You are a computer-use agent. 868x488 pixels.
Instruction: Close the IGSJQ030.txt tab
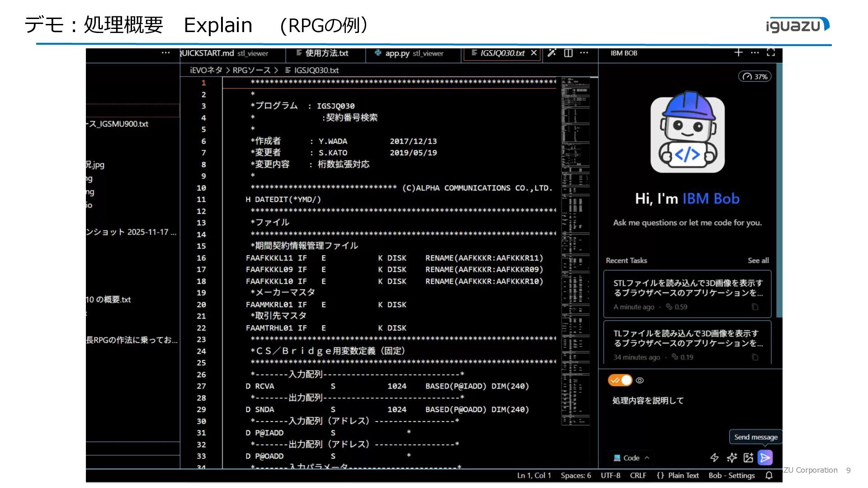[533, 53]
